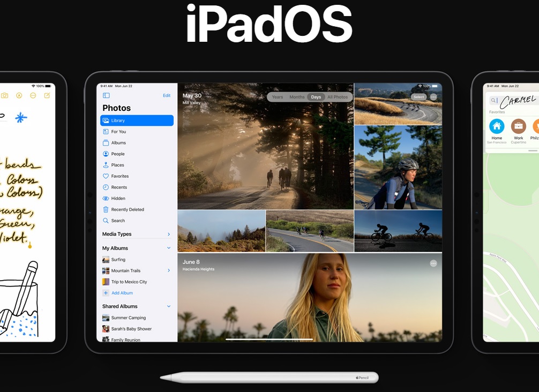Tap the compose new note icon
539x392 pixels.
[x=47, y=95]
